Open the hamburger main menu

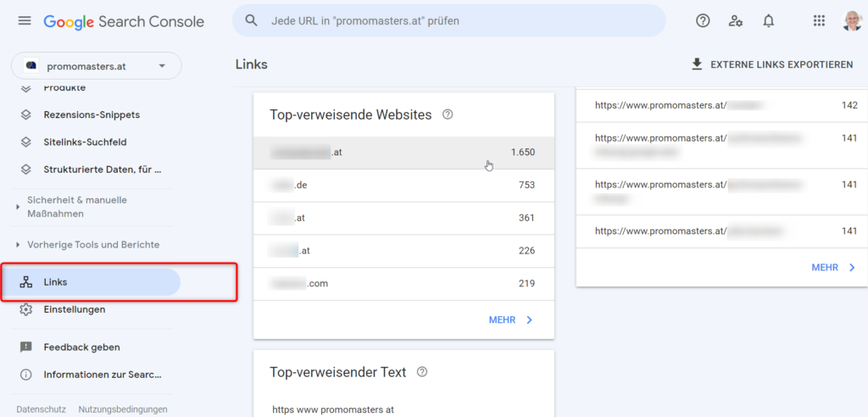(24, 20)
